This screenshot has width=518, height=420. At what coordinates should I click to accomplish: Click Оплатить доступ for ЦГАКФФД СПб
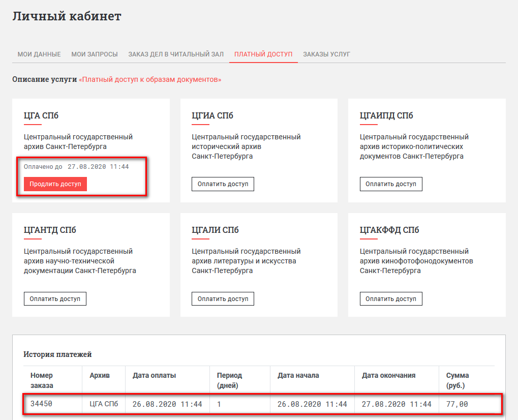pos(391,298)
